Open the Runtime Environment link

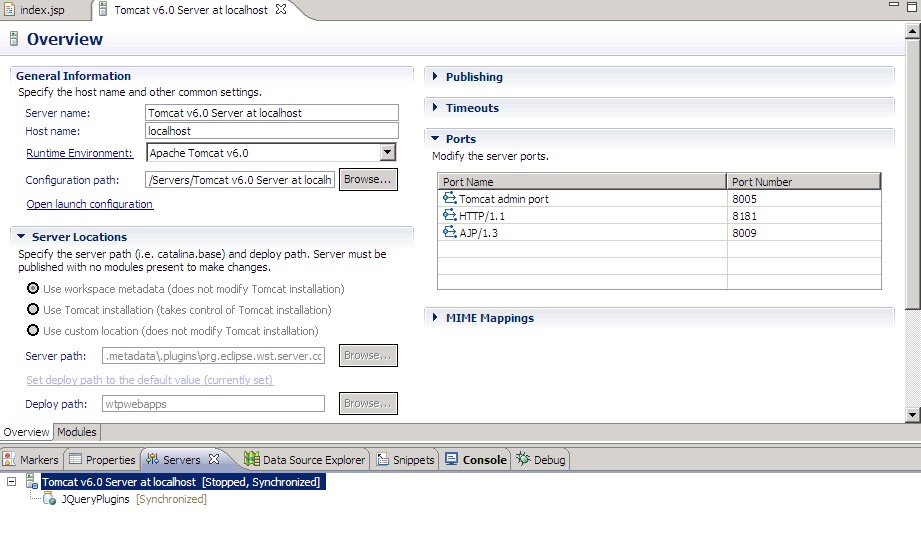pos(79,153)
